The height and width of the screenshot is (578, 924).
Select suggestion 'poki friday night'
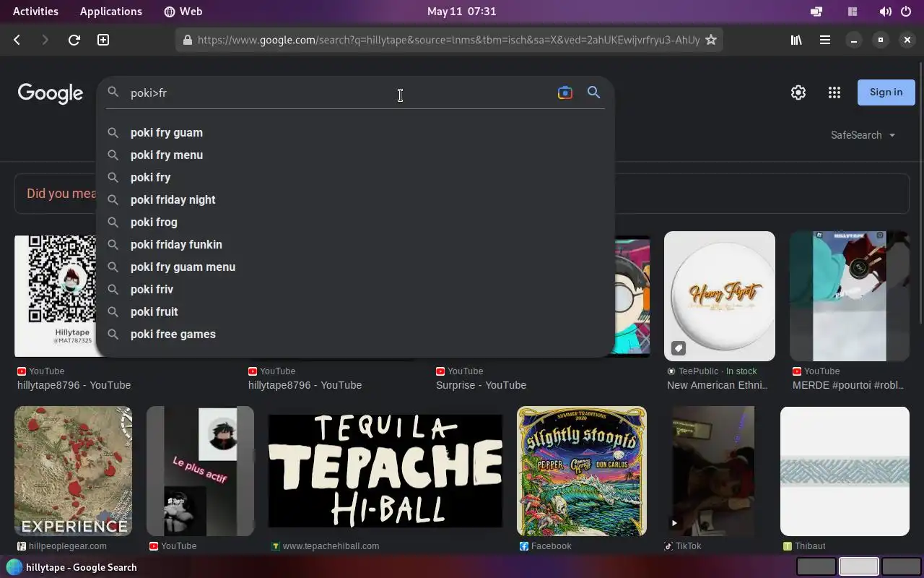[355, 200]
